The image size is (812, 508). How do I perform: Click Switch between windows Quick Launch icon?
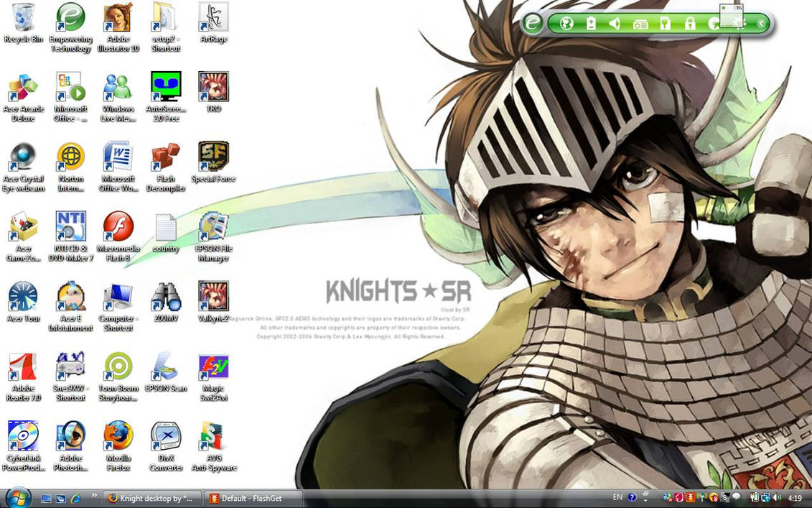(x=60, y=499)
